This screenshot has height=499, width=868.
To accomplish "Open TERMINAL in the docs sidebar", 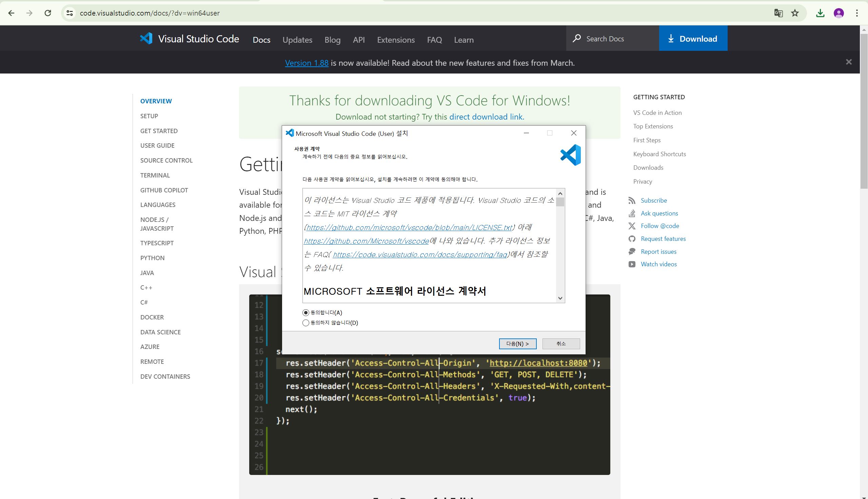I will pyautogui.click(x=155, y=175).
